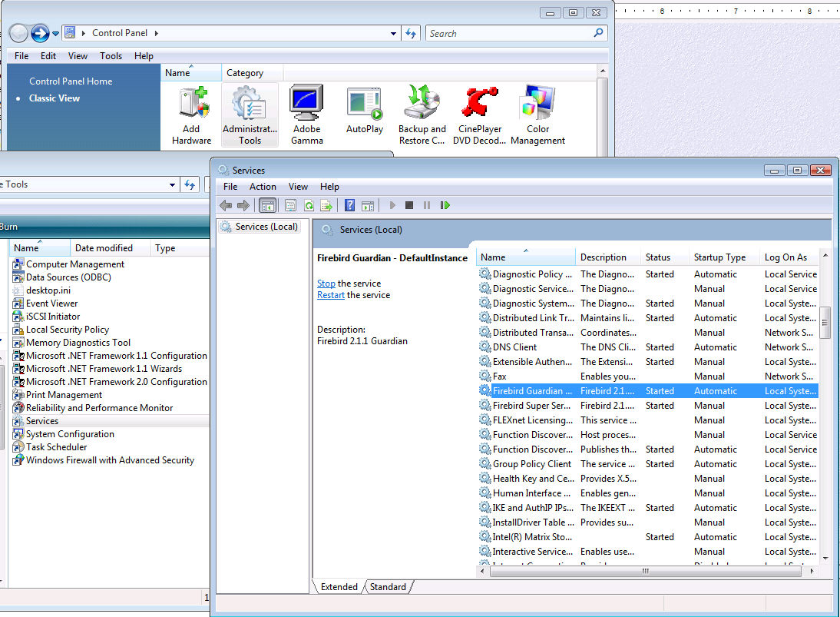Click the Export List toolbar icon

[x=326, y=205]
